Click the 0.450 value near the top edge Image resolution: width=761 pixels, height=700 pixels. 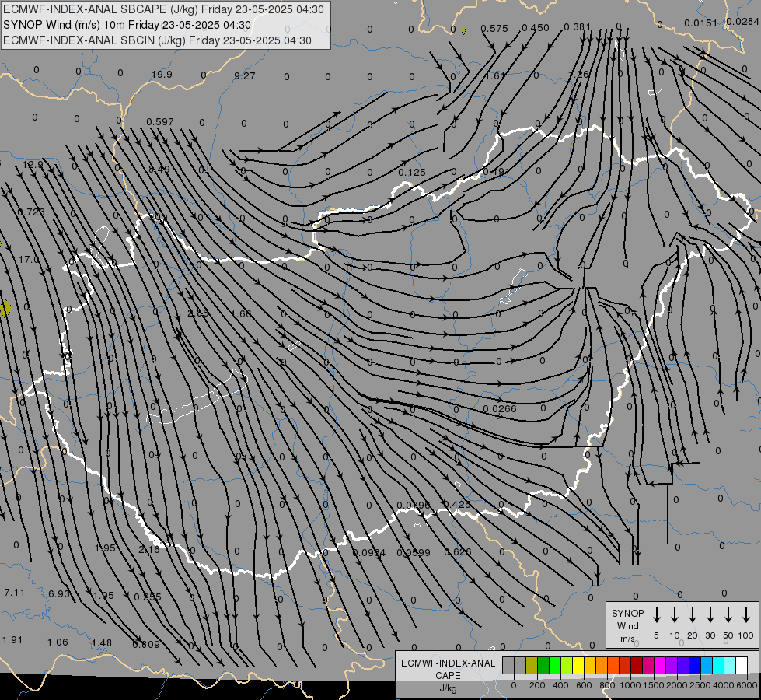[x=536, y=28]
